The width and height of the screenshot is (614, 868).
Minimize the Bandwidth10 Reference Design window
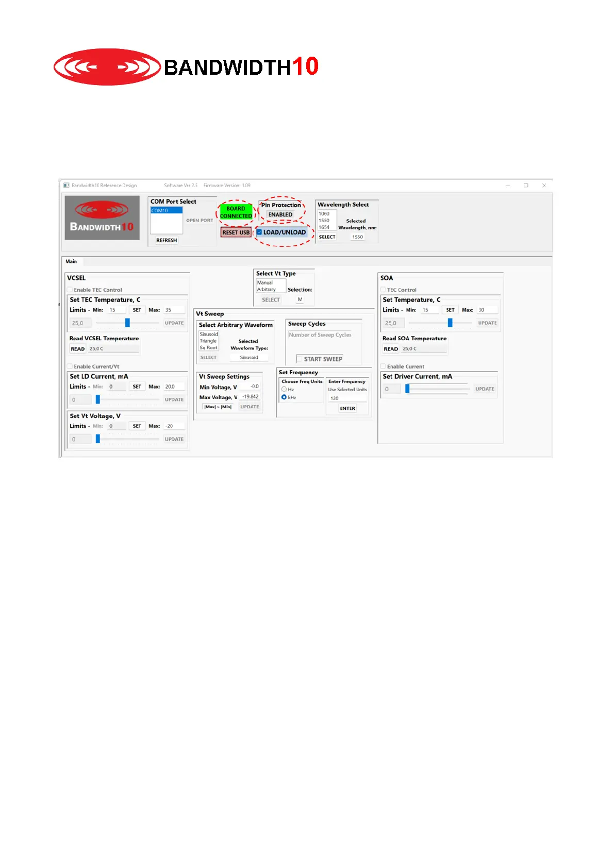(x=508, y=186)
